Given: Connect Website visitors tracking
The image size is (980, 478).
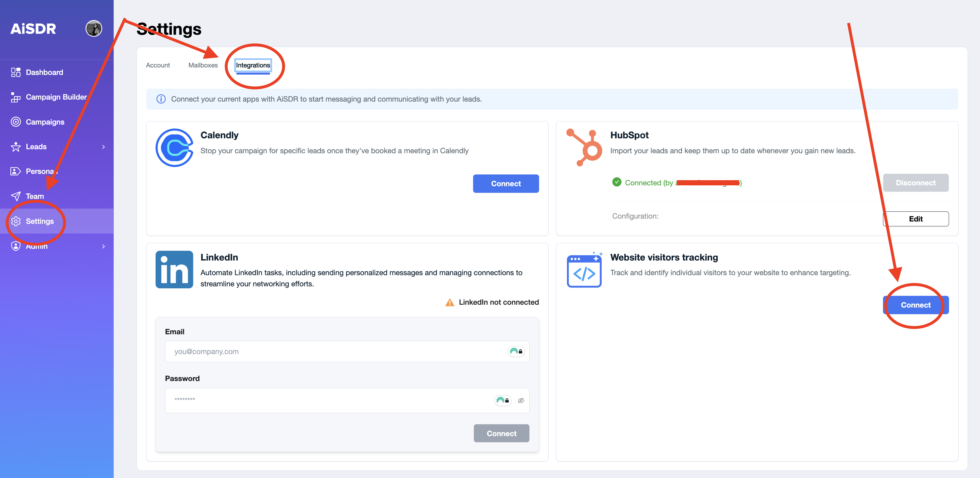Looking at the screenshot, I should (916, 305).
